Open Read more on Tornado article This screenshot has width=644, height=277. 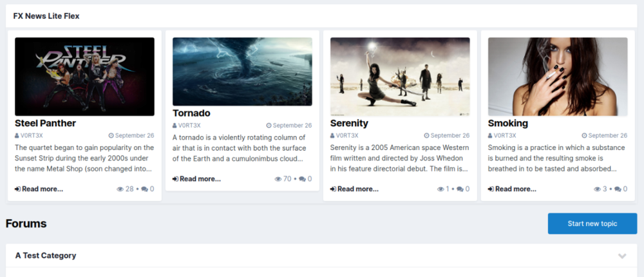point(197,179)
